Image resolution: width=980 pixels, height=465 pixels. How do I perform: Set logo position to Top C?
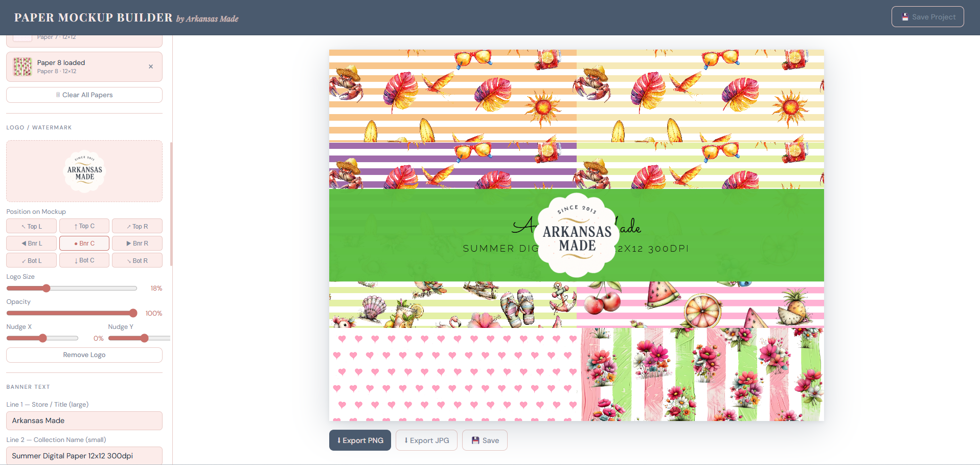pyautogui.click(x=84, y=226)
